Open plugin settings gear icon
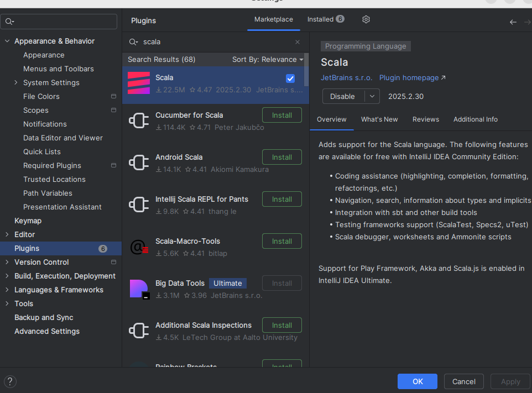Image resolution: width=532 pixels, height=393 pixels. 366,19
